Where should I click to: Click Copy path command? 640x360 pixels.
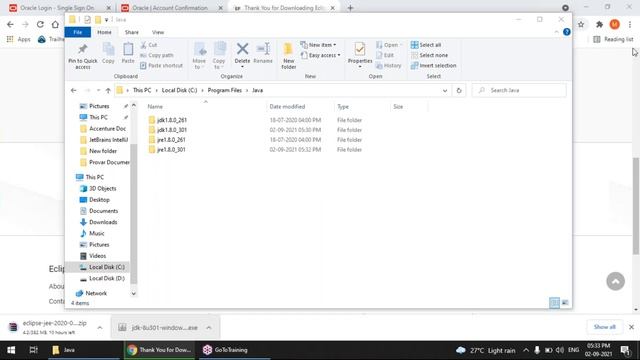pyautogui.click(x=157, y=55)
